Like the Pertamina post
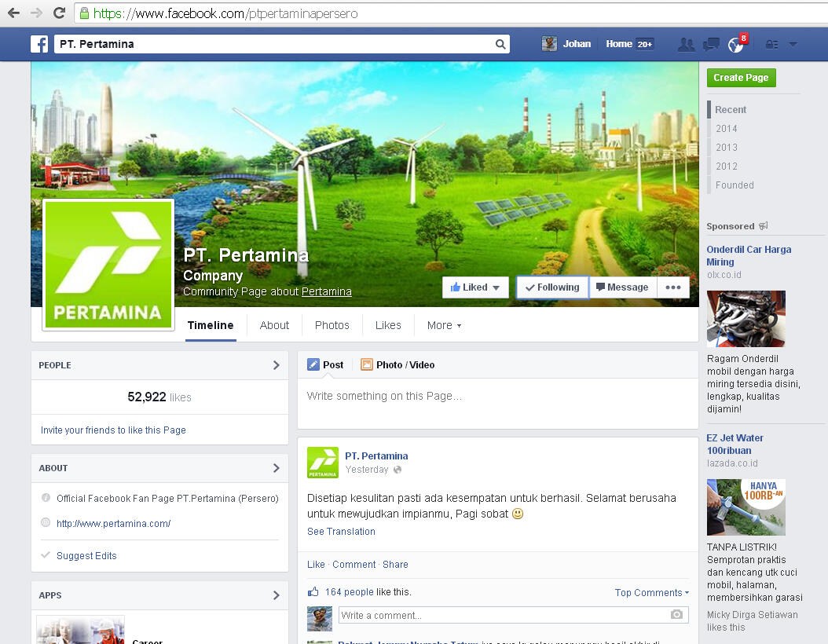This screenshot has width=828, height=644. point(316,565)
